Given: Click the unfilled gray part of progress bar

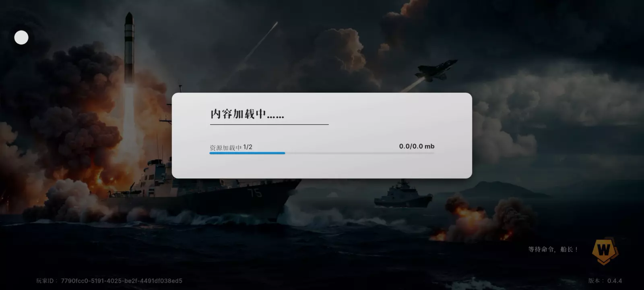Looking at the screenshot, I should click(360, 153).
